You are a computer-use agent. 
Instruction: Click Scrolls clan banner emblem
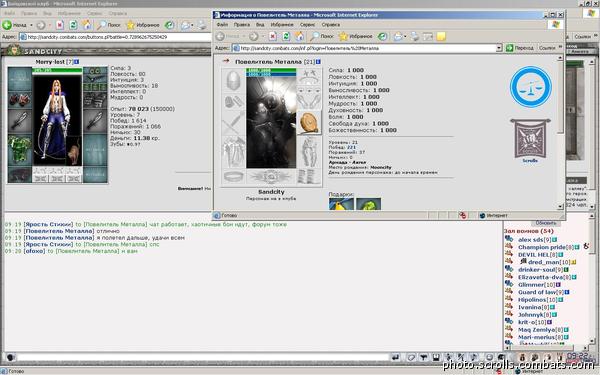(530, 139)
